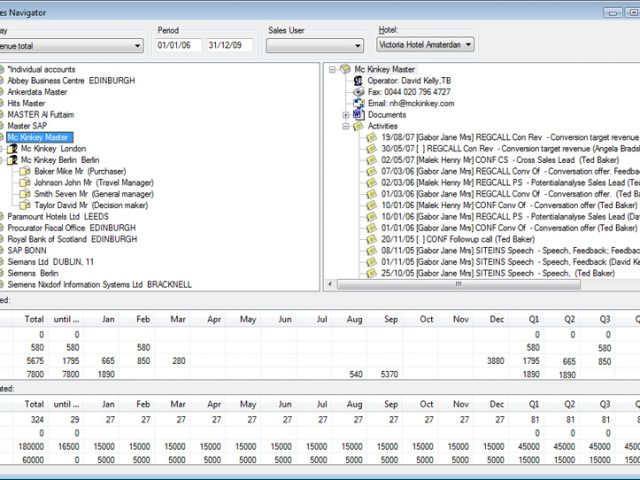Collapse the Mc Kinkey Master tree node
Viewport: 640px width, 480px height.
(x=332, y=69)
